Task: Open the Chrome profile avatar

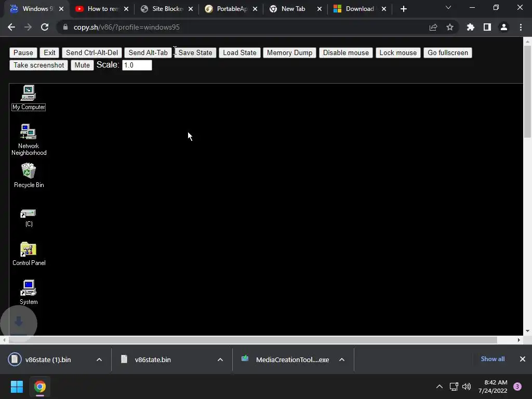Action: 504,27
